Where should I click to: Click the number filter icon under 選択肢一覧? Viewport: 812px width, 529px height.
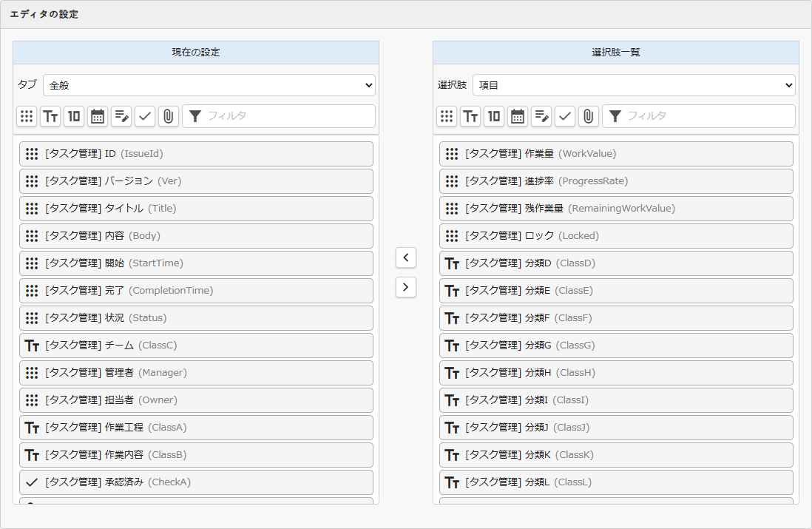click(494, 116)
